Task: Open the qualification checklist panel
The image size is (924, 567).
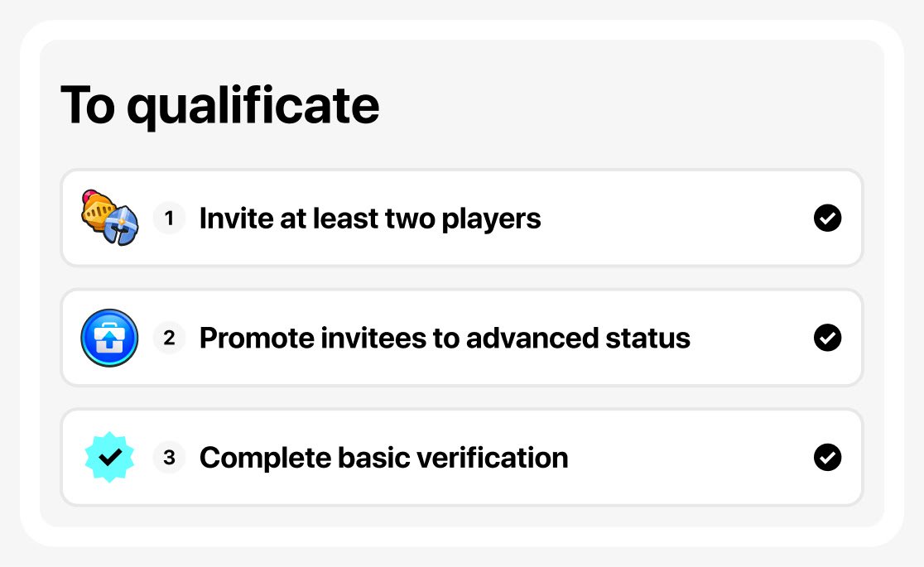Action: point(462,281)
